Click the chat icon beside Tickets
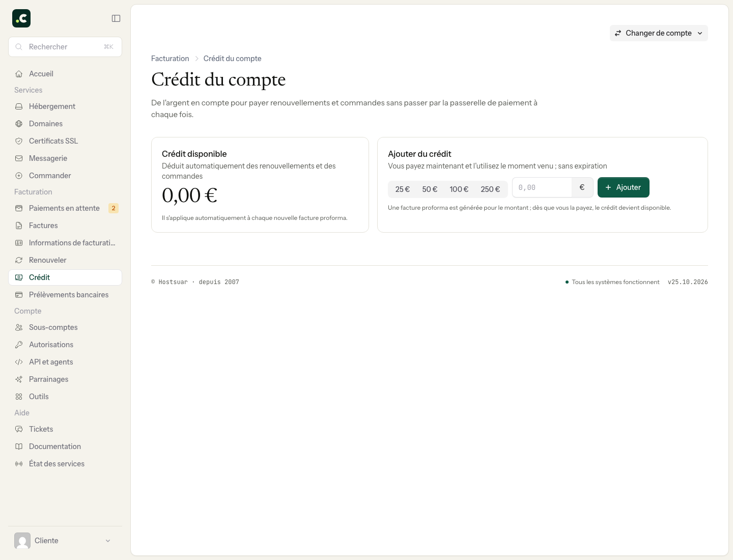The image size is (733, 560). point(19,429)
